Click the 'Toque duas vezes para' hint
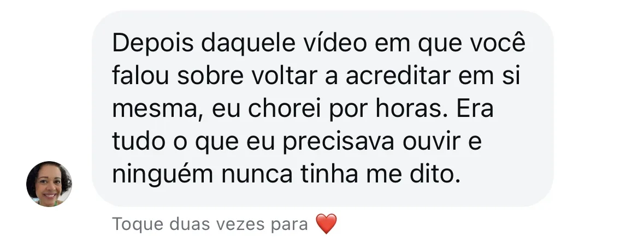 pos(210,225)
